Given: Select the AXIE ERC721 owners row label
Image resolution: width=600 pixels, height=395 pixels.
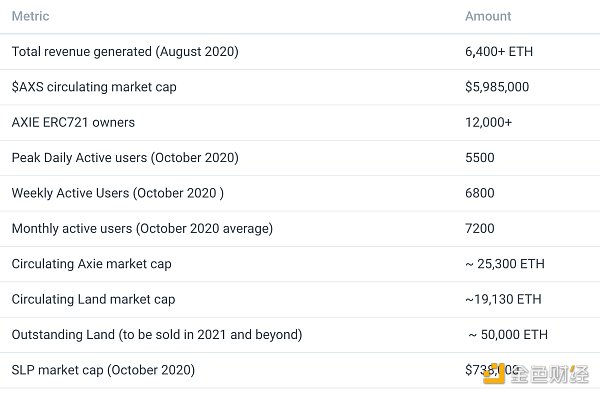Looking at the screenshot, I should coord(73,122).
